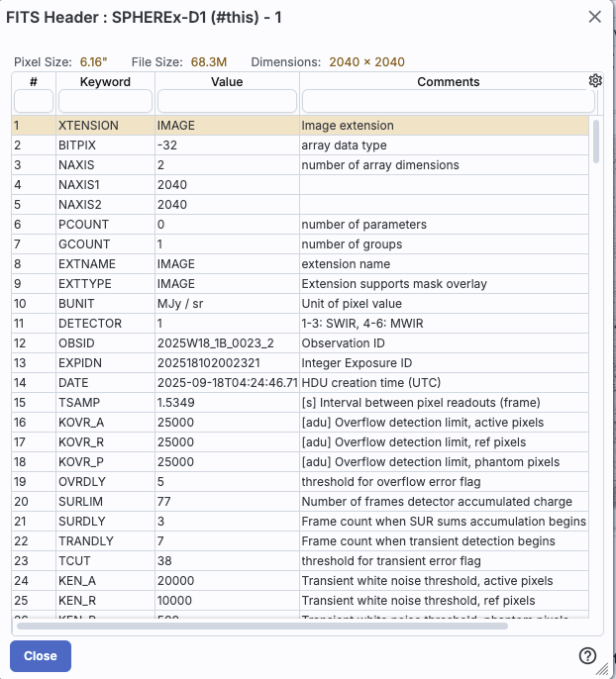
Task: Sort by the Keyword column header
Action: [x=105, y=82]
